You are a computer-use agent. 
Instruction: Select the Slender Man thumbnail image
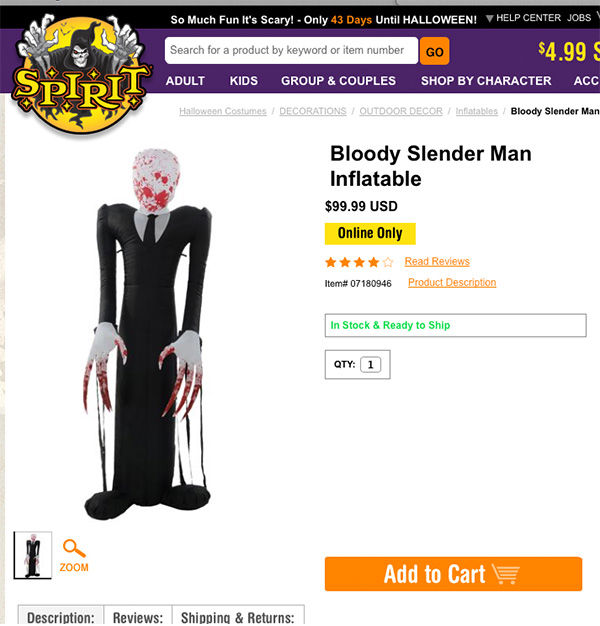tap(33, 555)
